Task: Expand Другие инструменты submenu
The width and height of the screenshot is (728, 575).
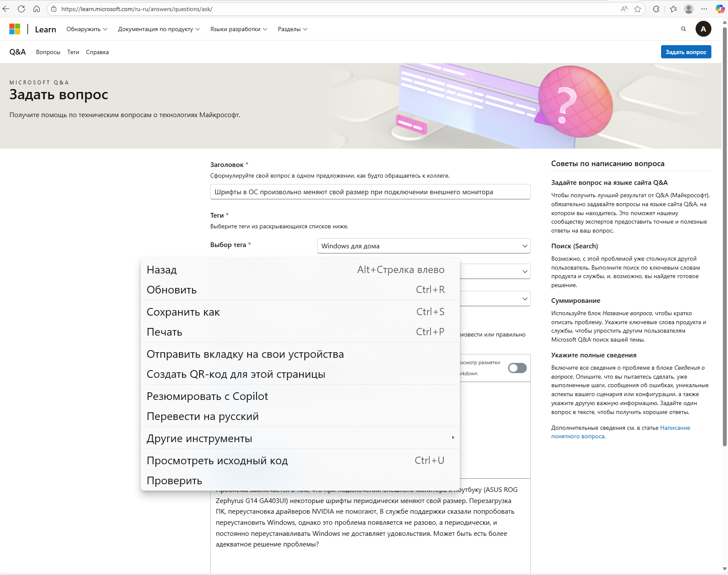Action: tap(300, 438)
